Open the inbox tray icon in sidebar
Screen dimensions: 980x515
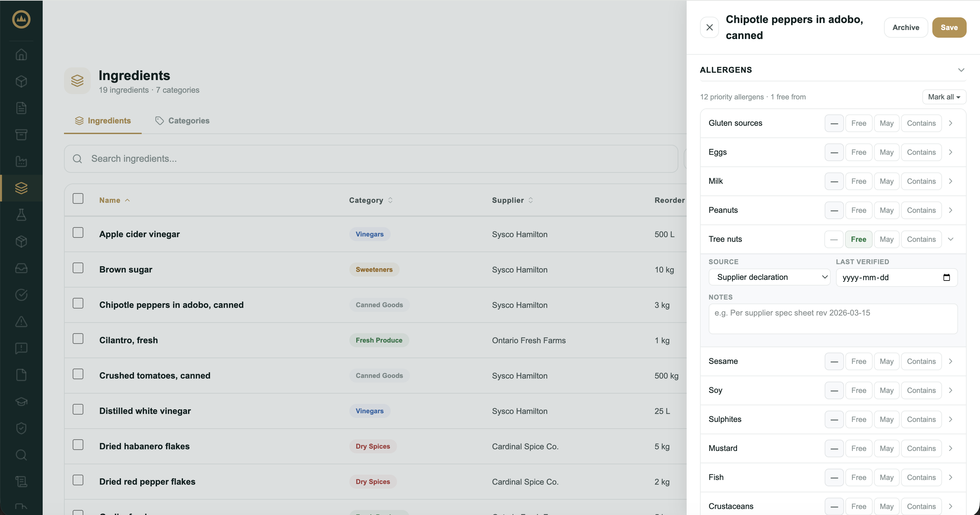21,268
